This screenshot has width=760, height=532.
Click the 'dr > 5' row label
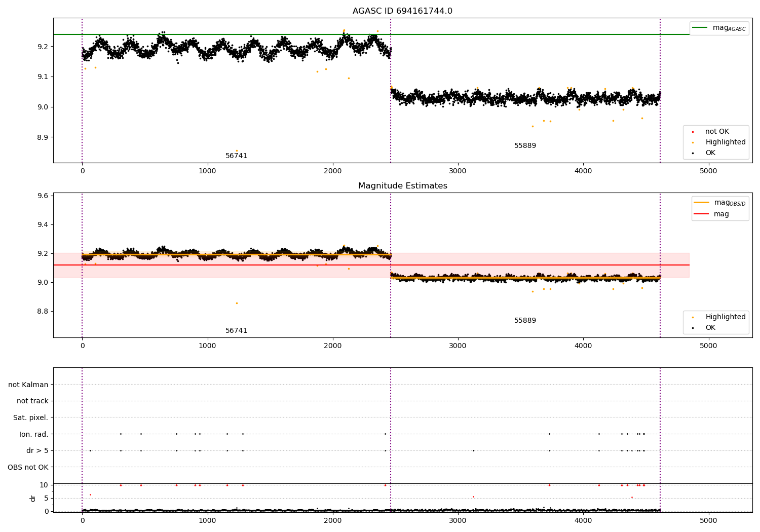pyautogui.click(x=37, y=451)
